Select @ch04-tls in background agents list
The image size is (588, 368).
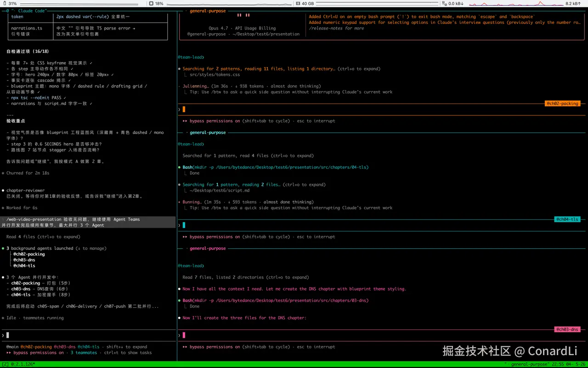point(24,265)
